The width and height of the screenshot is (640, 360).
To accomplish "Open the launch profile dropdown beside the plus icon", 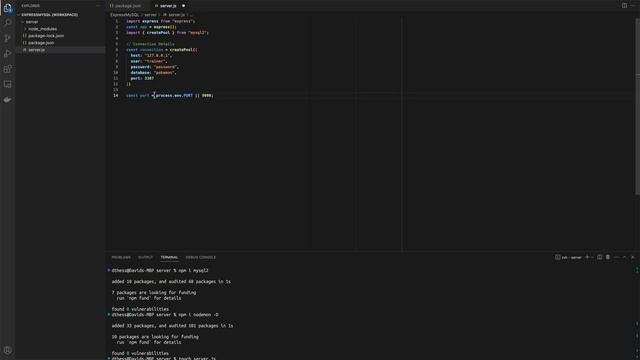I will (592, 257).
